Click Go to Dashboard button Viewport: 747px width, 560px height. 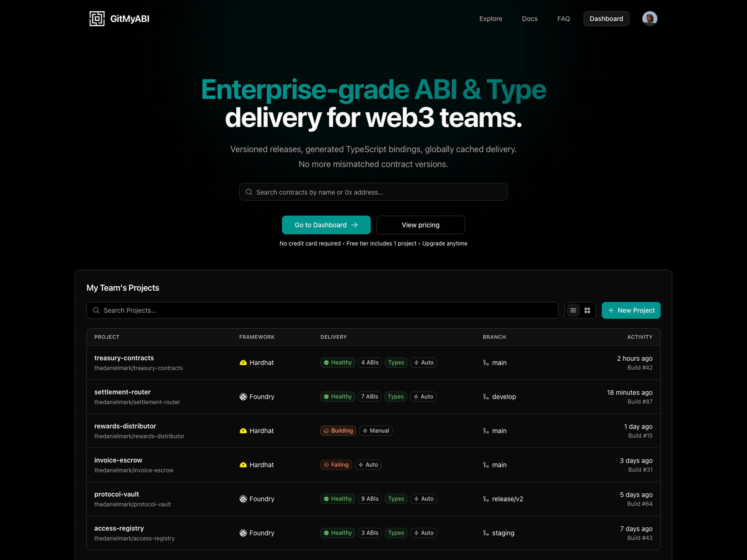[326, 225]
